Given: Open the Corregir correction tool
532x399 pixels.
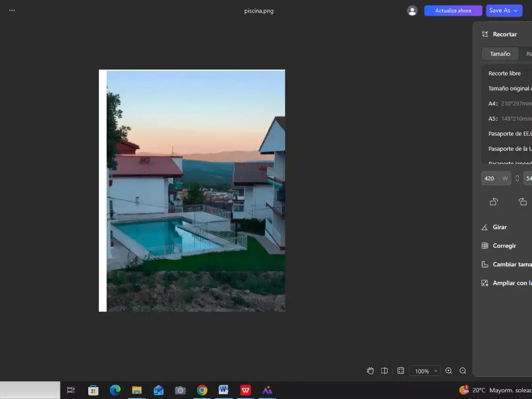Looking at the screenshot, I should (499, 246).
